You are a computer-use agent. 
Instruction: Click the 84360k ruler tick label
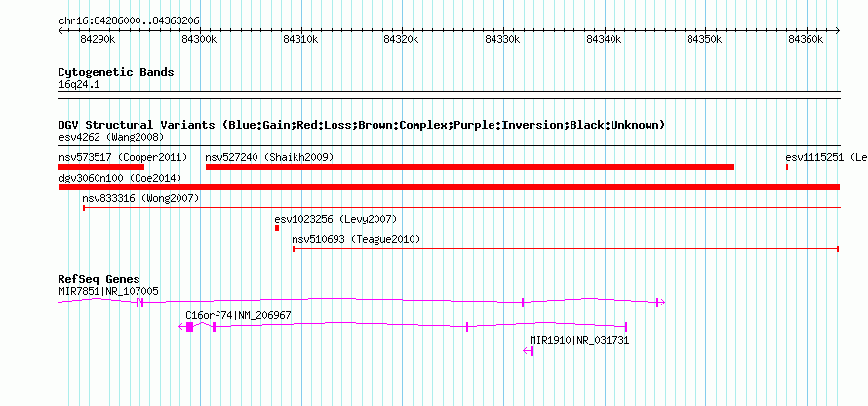click(x=806, y=39)
